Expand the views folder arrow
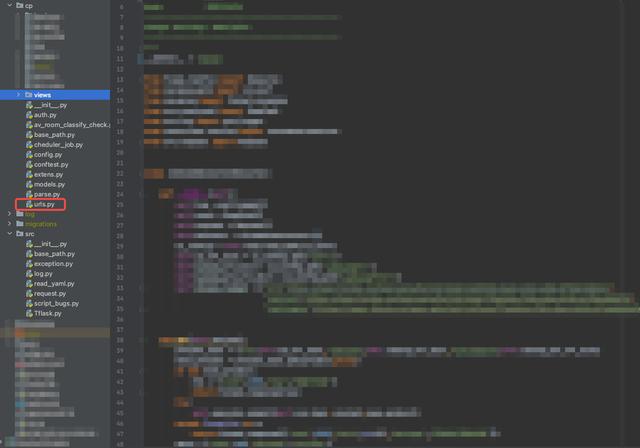Image resolution: width=640 pixels, height=448 pixels. (18, 95)
